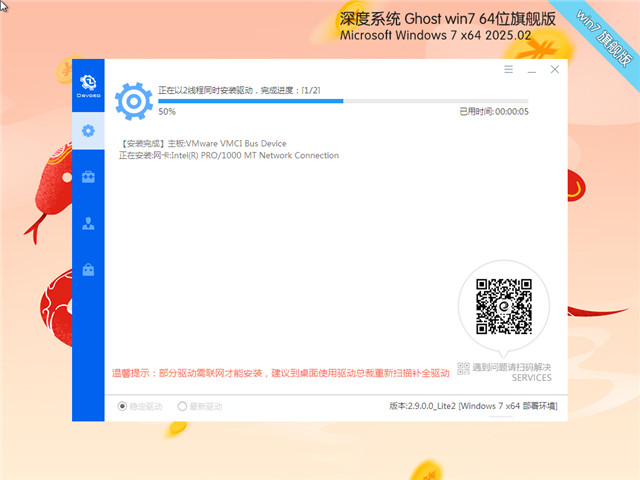Click the driver installation progress bar
The width and height of the screenshot is (640, 480).
click(343, 101)
